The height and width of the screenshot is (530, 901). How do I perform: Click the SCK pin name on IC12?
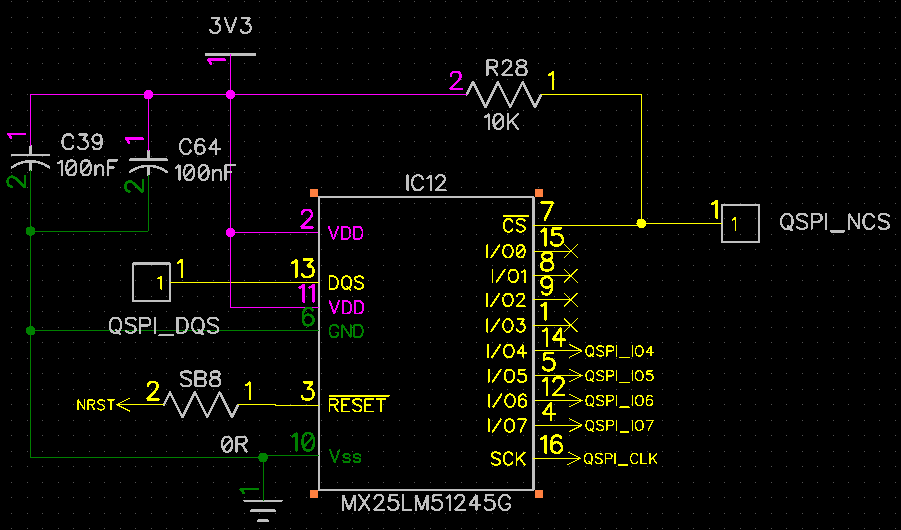[x=508, y=459]
